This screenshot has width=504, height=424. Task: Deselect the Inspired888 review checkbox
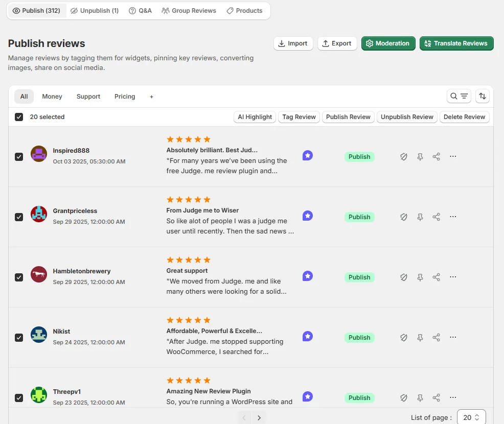pos(19,156)
